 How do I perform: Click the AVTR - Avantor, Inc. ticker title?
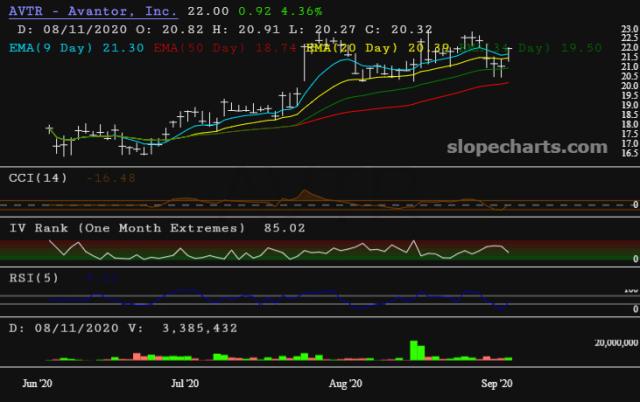point(90,10)
